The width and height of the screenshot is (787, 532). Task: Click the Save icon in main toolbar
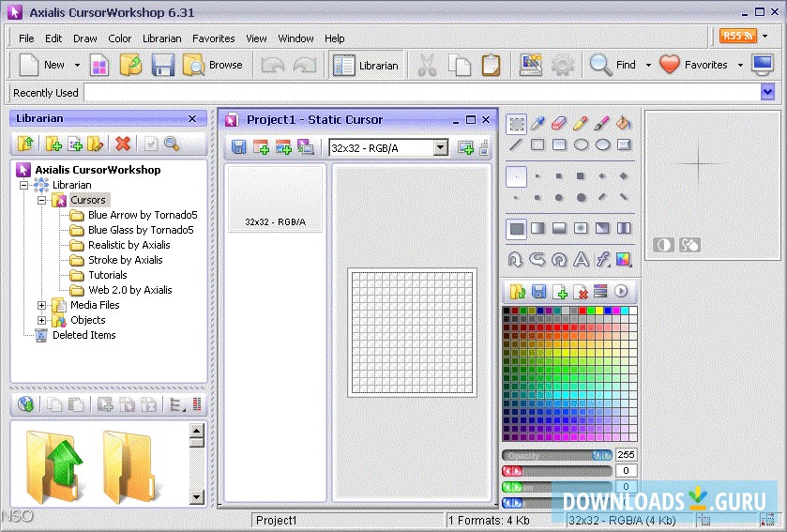tap(162, 66)
